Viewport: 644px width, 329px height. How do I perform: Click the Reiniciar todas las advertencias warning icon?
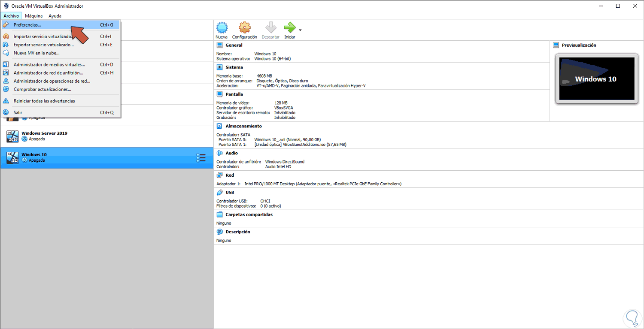[6, 101]
